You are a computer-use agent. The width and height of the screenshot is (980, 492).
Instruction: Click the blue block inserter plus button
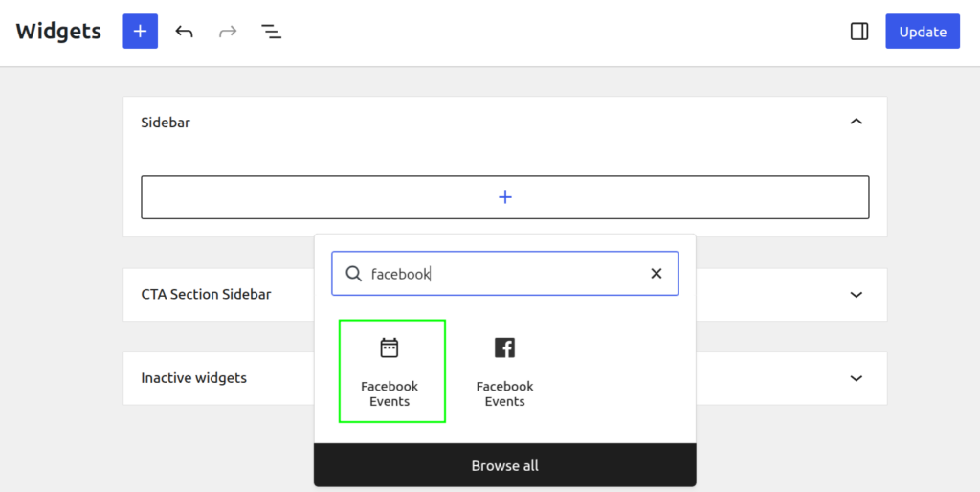click(140, 32)
